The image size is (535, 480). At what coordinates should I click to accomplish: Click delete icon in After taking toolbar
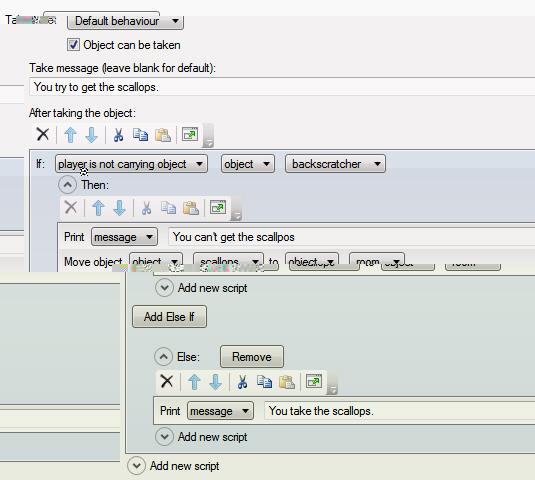(43, 134)
